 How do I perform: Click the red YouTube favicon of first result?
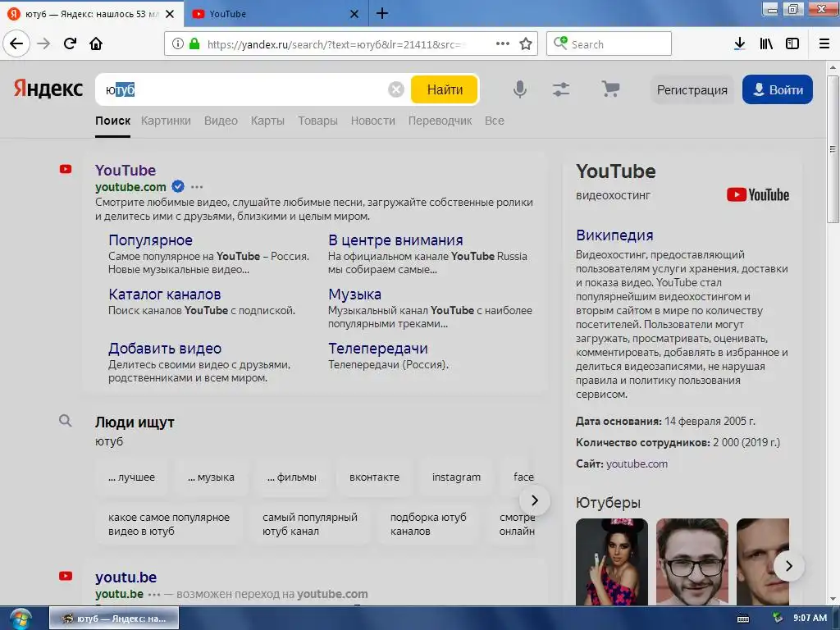tap(66, 169)
